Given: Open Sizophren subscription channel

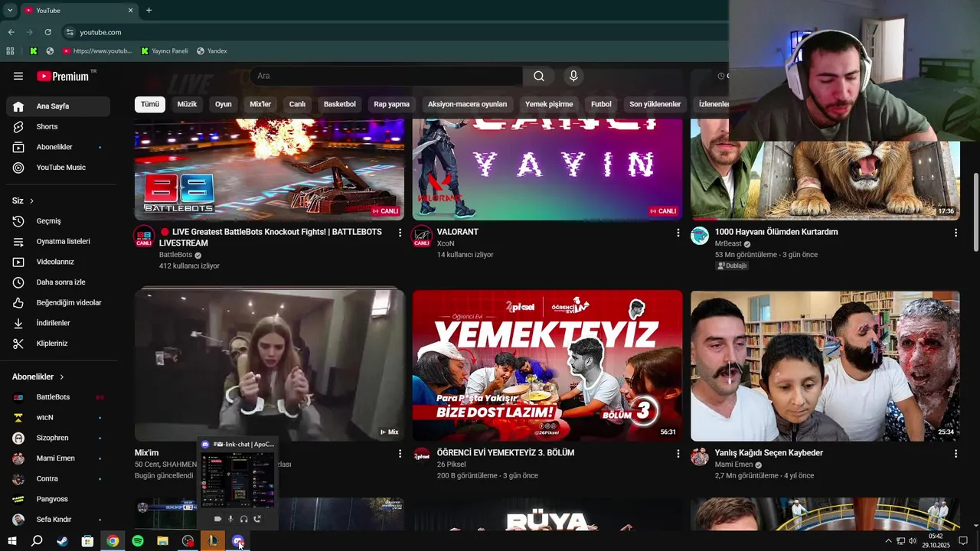Looking at the screenshot, I should 58,438.
